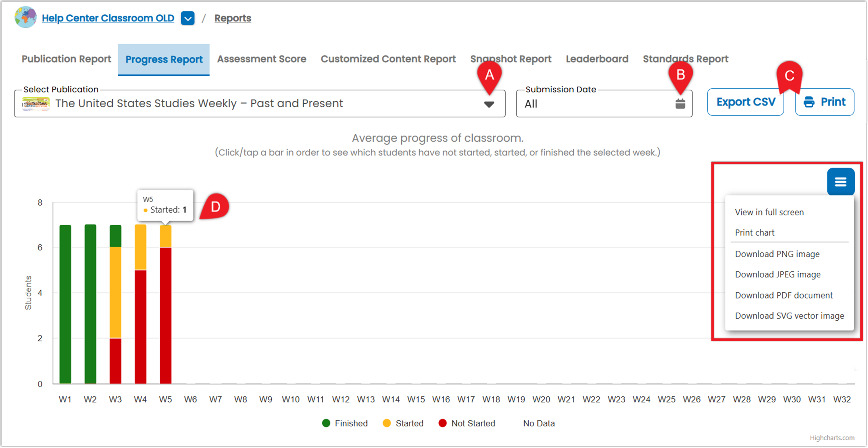Click the publication thumbnail in Select Publication

[x=36, y=103]
